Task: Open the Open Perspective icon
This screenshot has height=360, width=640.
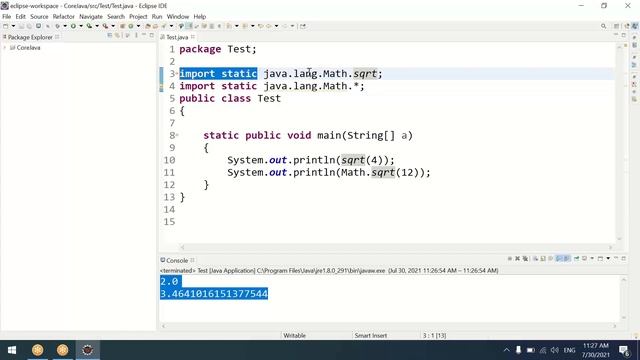Action: [x=616, y=26]
